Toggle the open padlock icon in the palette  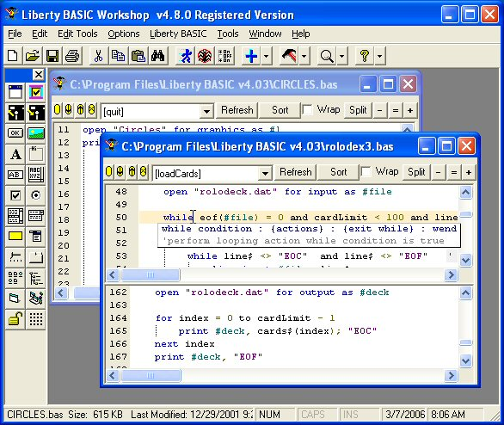[x=15, y=319]
